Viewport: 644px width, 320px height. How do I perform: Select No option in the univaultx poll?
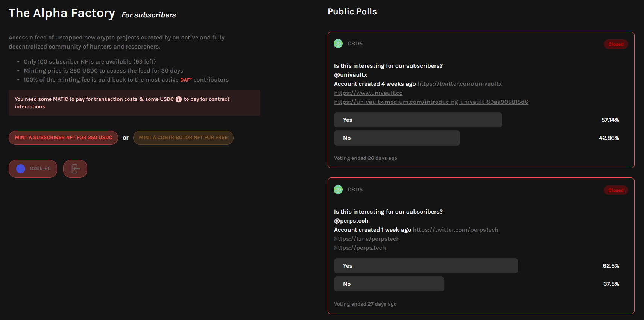[x=396, y=138]
